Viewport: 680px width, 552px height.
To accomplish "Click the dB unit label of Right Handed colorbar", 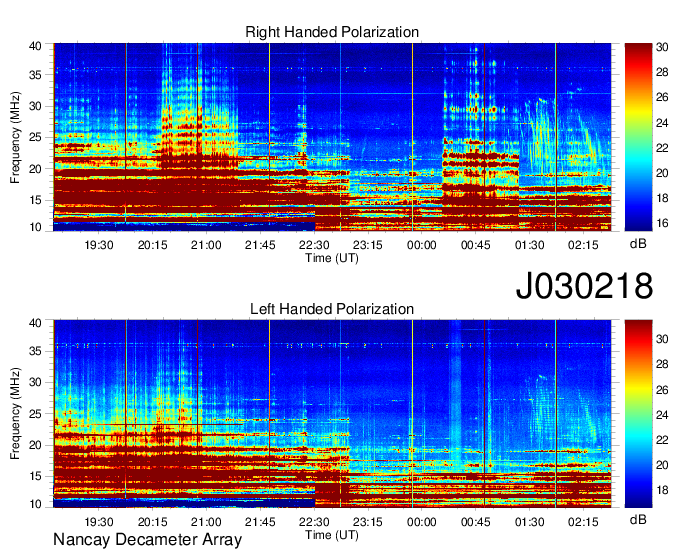I will coord(638,244).
